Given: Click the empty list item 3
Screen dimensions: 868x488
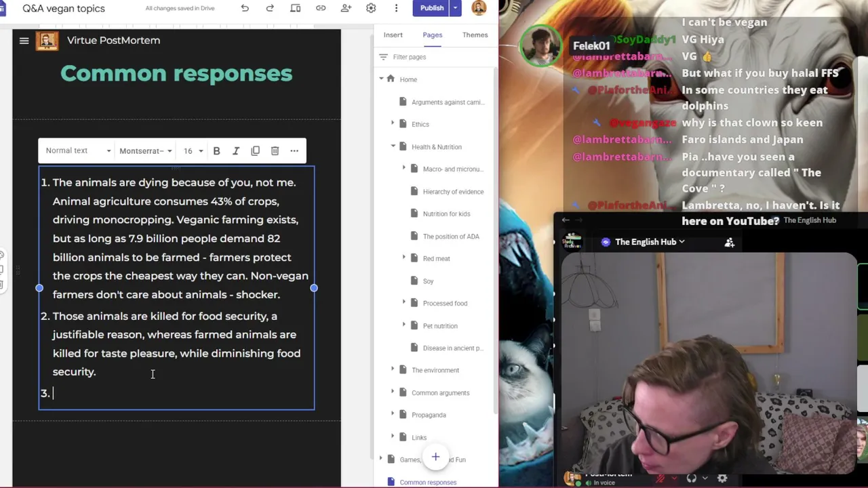Looking at the screenshot, I should pos(176,393).
